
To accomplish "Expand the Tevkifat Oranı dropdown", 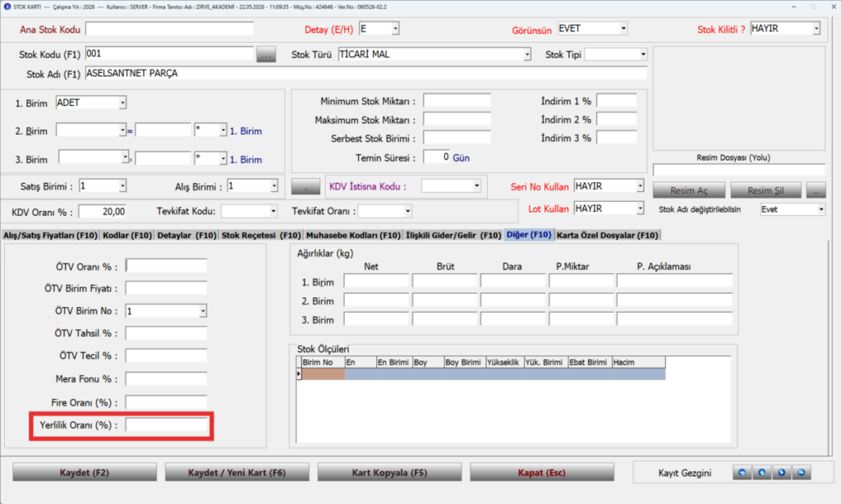I will tap(407, 211).
